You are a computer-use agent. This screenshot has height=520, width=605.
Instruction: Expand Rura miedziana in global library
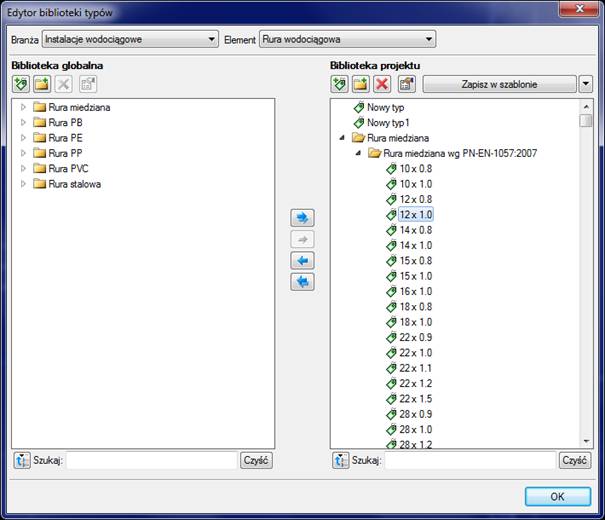tap(24, 107)
